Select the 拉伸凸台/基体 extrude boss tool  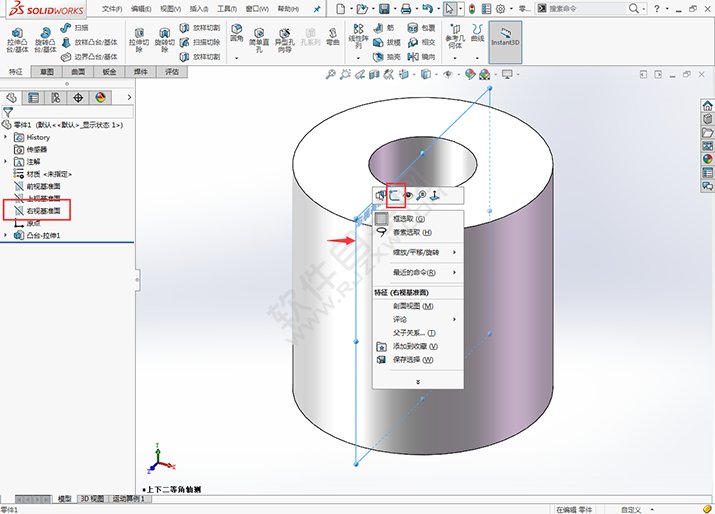tap(17, 42)
